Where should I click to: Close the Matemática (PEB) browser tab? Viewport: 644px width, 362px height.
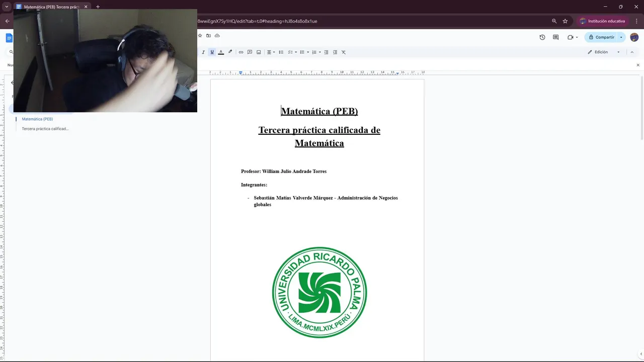pyautogui.click(x=86, y=7)
